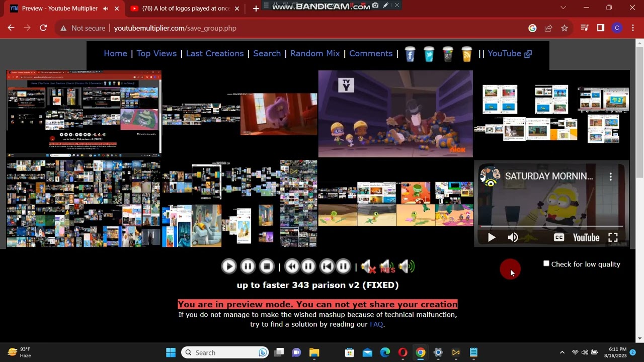Viewport: 644px width, 362px height.
Task: Toggle the Chrome side panel
Action: (x=600, y=28)
